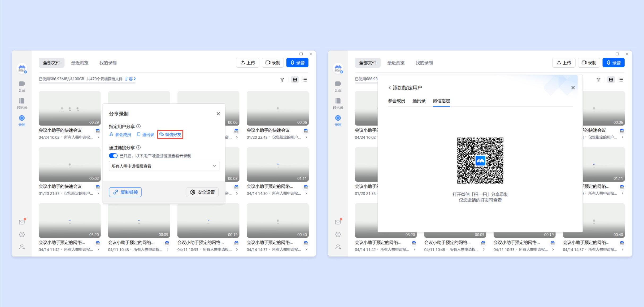This screenshot has width=644, height=307.
Task: Click the WeChat share QR code
Action: 480,160
